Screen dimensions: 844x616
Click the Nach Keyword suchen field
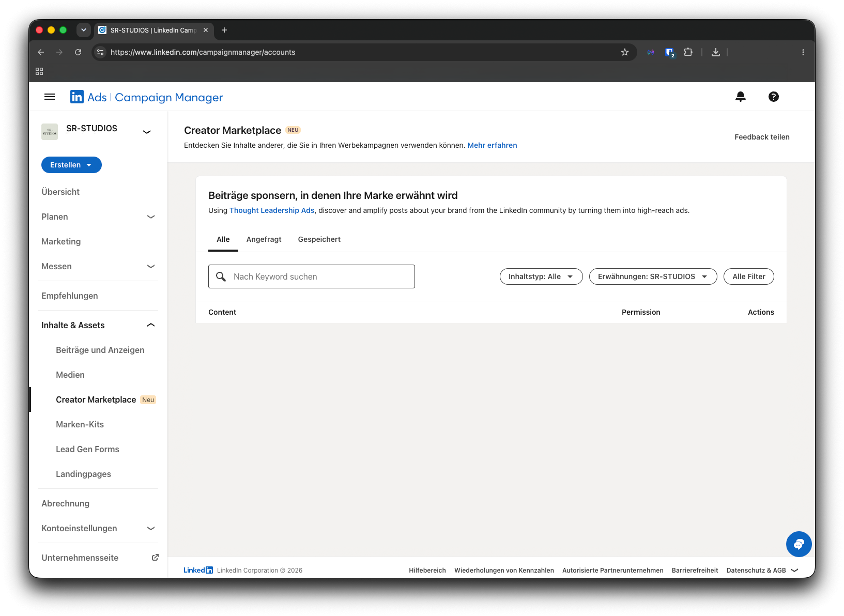coord(312,276)
